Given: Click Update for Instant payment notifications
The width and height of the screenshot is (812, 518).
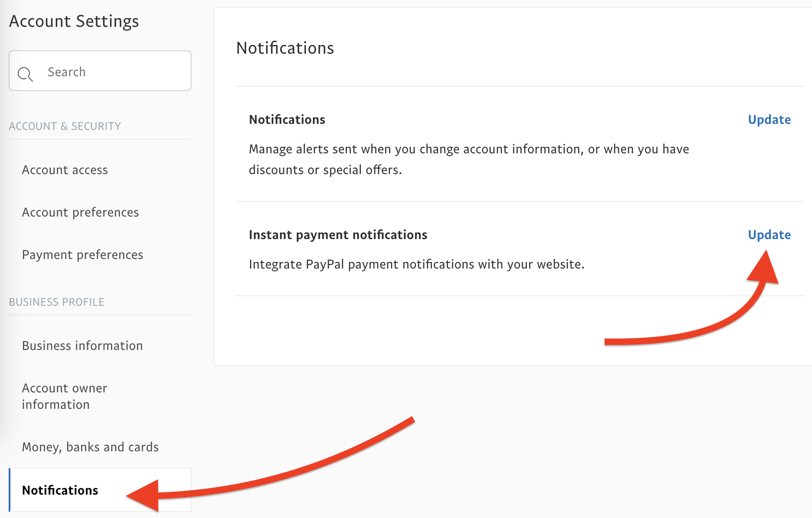Looking at the screenshot, I should 769,235.
